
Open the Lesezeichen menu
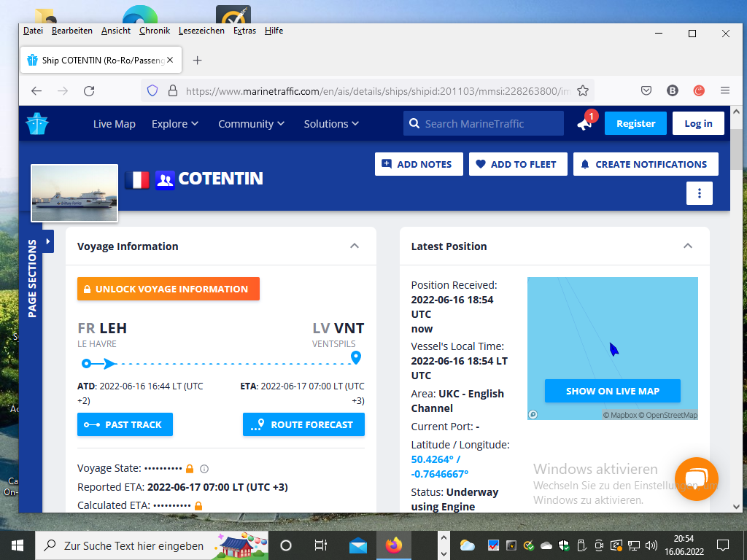(201, 31)
